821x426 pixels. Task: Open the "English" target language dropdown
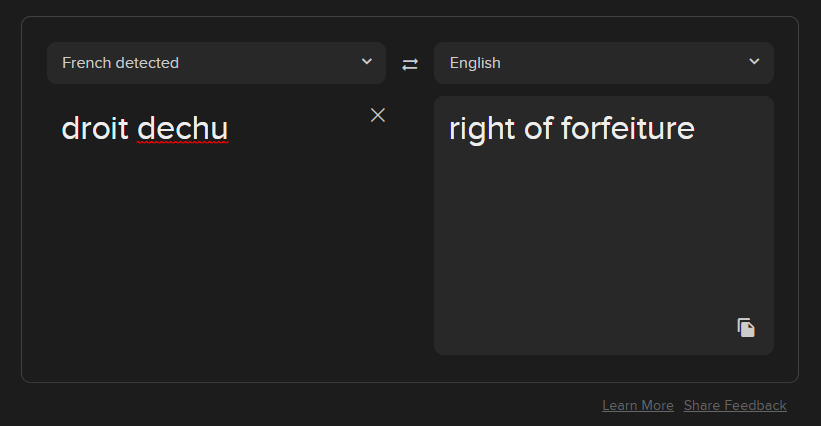pos(603,63)
